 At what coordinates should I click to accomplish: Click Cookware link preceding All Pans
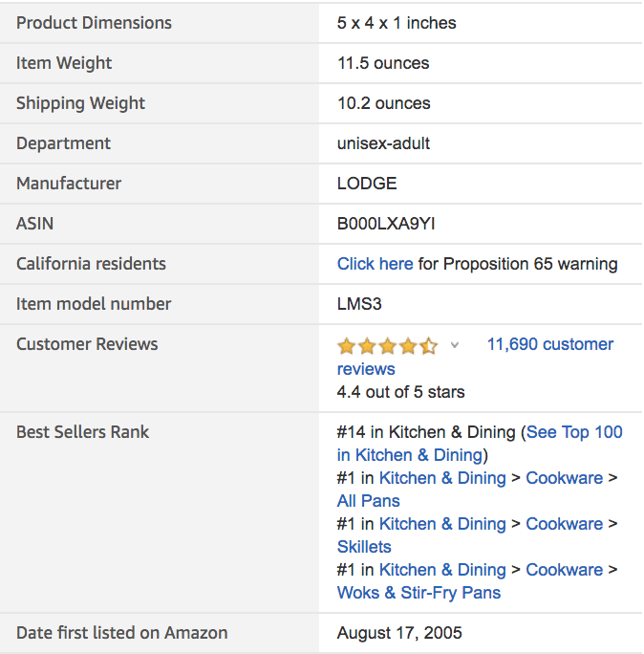[x=564, y=478]
